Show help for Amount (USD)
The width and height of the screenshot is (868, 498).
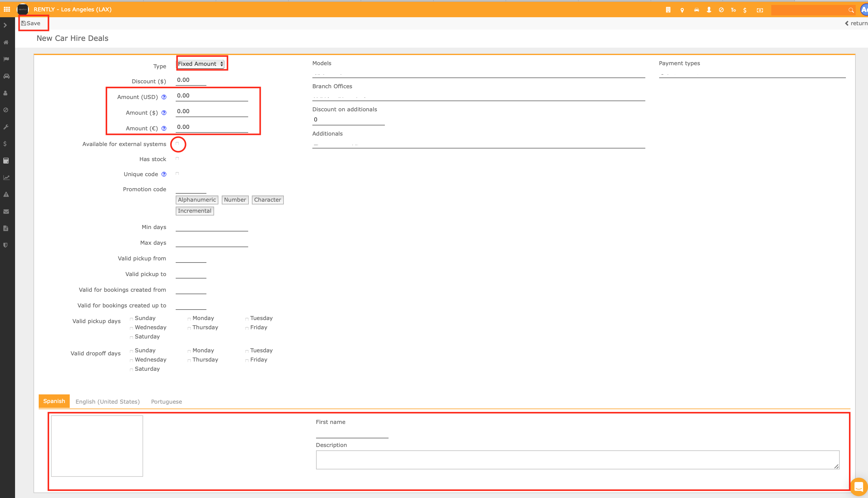(164, 97)
